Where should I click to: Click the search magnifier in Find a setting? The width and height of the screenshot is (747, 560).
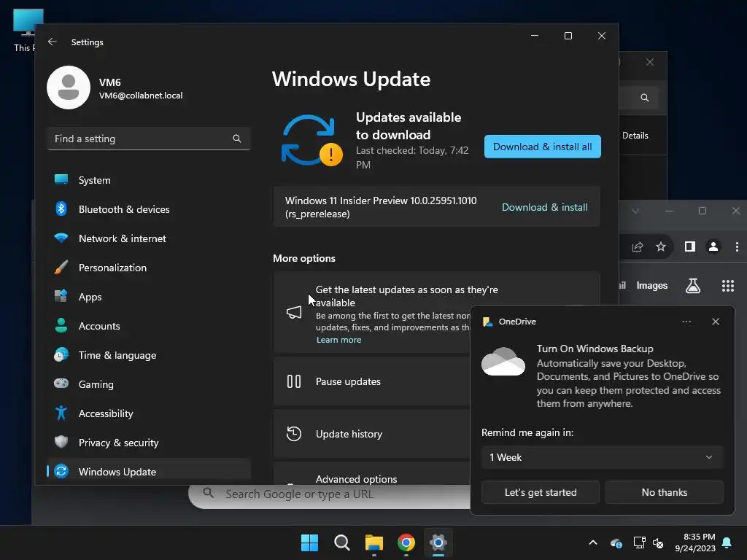pyautogui.click(x=237, y=139)
